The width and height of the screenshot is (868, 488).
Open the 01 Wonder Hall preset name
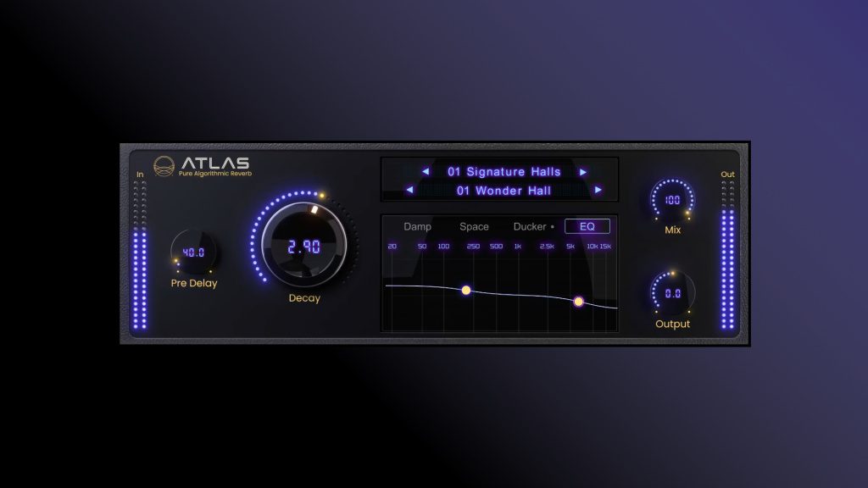[504, 191]
